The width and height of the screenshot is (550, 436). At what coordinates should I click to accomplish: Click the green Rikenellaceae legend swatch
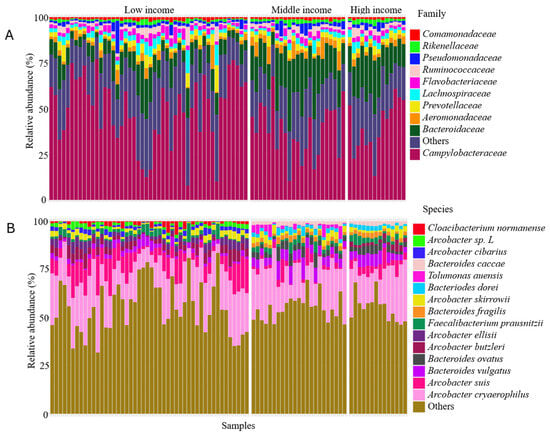tap(415, 46)
